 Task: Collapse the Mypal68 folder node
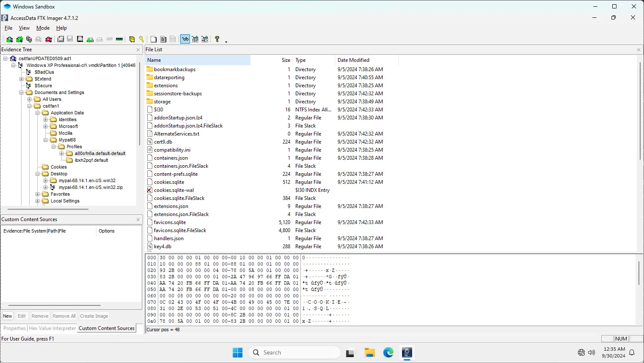pos(46,140)
